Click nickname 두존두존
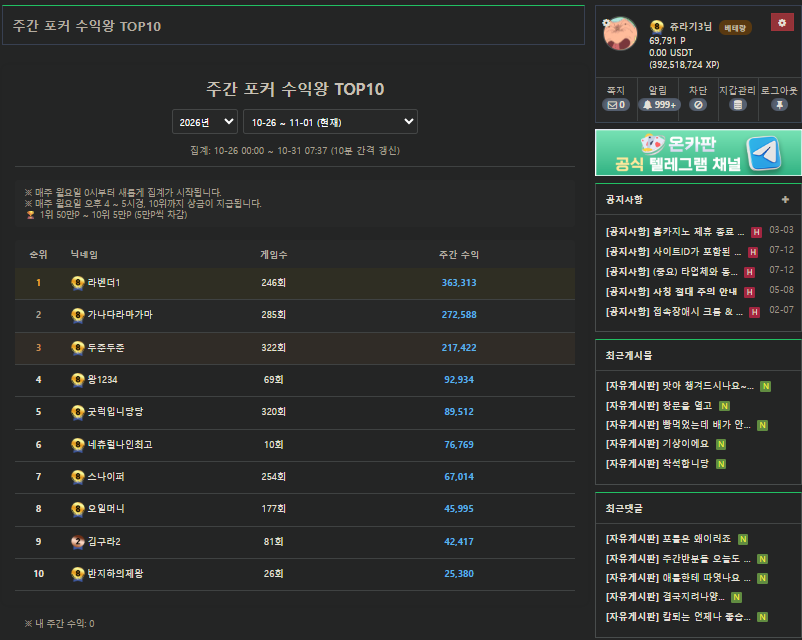This screenshot has height=640, width=802. pyautogui.click(x=106, y=347)
